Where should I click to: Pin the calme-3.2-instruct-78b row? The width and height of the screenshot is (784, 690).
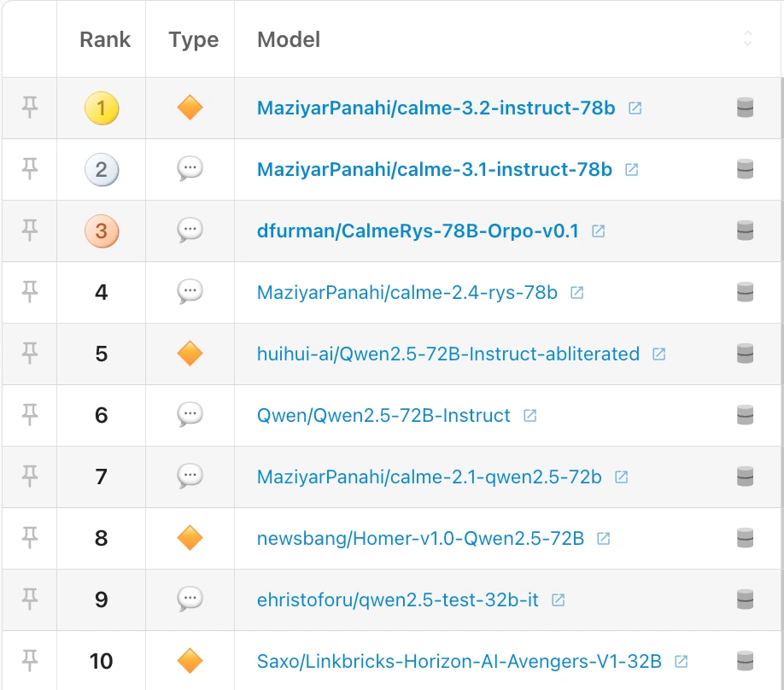(30, 108)
